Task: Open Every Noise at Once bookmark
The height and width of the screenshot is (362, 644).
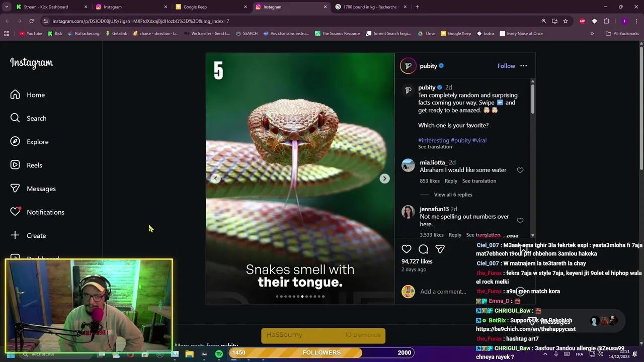Action: [x=521, y=34]
